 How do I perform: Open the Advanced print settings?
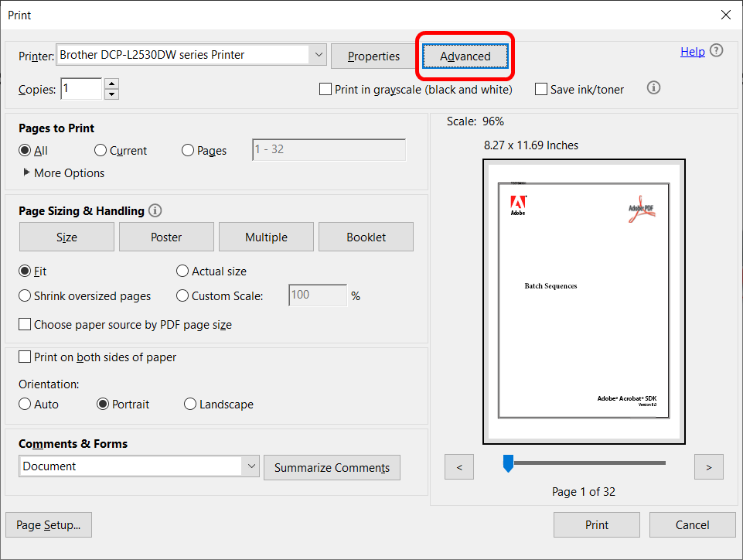(x=465, y=56)
